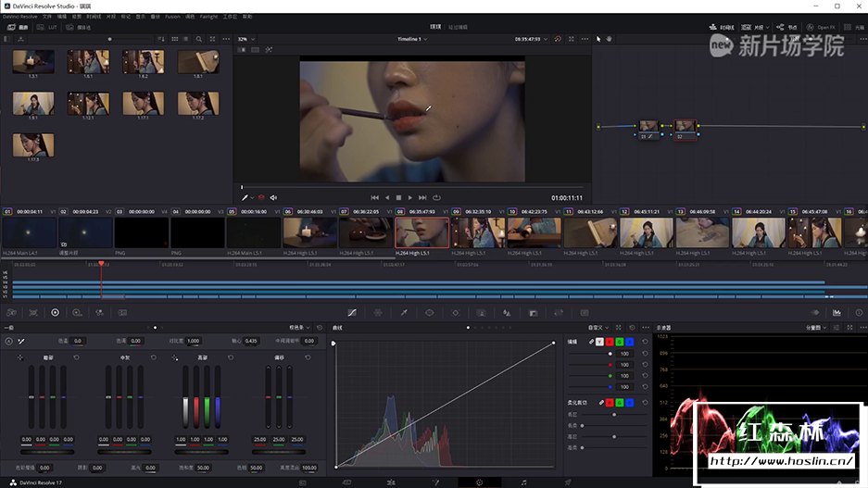Image resolution: width=868 pixels, height=488 pixels.
Task: Open the 分量图 scope type dropdown
Action: pyautogui.click(x=817, y=328)
